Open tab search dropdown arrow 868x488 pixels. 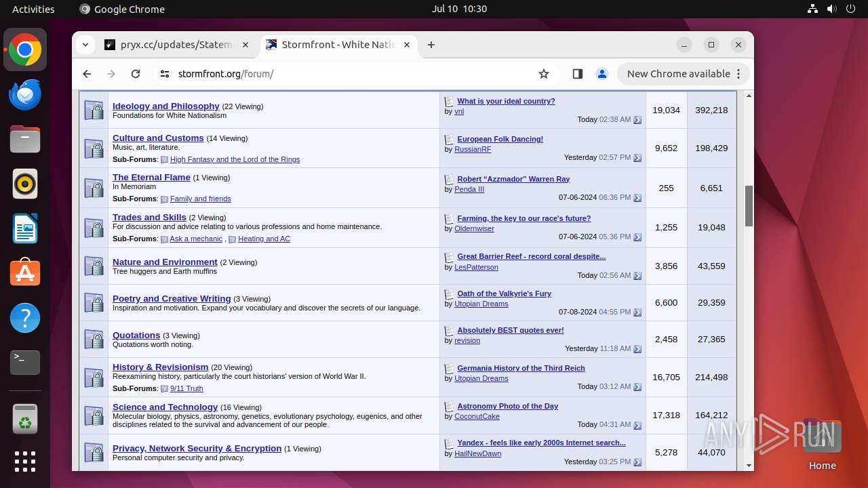pyautogui.click(x=85, y=45)
